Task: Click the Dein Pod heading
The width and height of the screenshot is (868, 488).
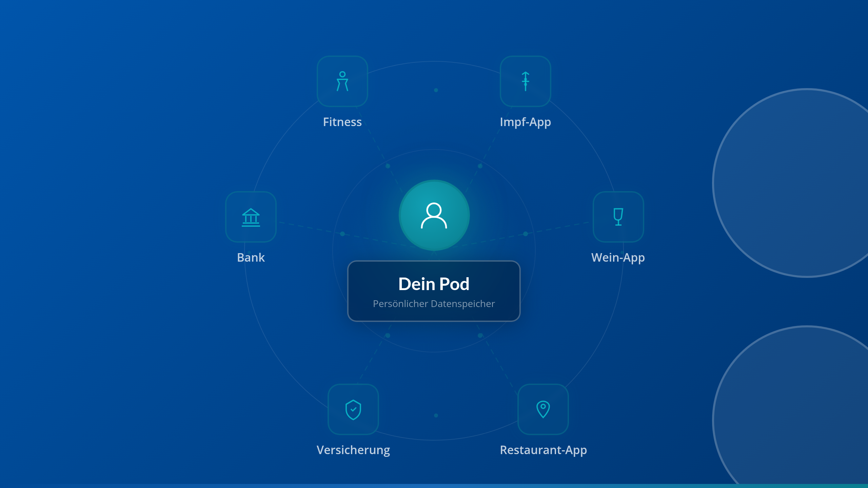Action: click(x=434, y=284)
